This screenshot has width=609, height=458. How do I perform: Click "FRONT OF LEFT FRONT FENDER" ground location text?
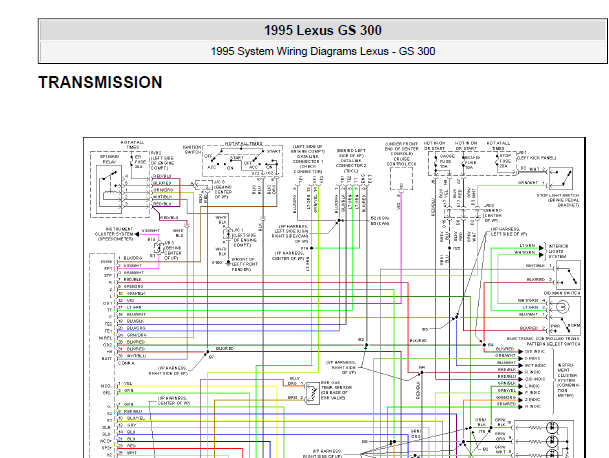click(245, 264)
